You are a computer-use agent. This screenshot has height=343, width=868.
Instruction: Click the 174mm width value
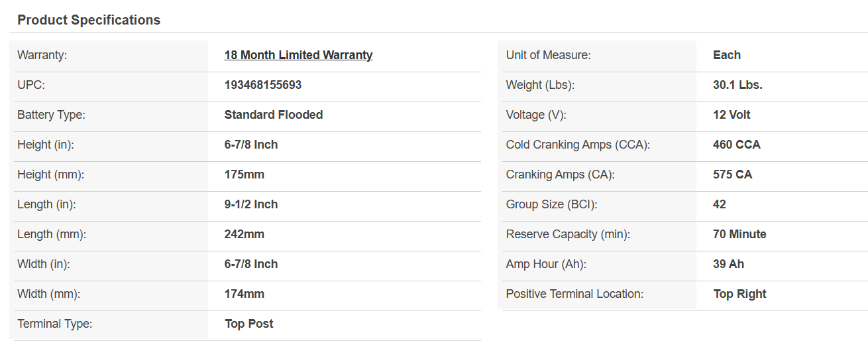[x=244, y=294]
